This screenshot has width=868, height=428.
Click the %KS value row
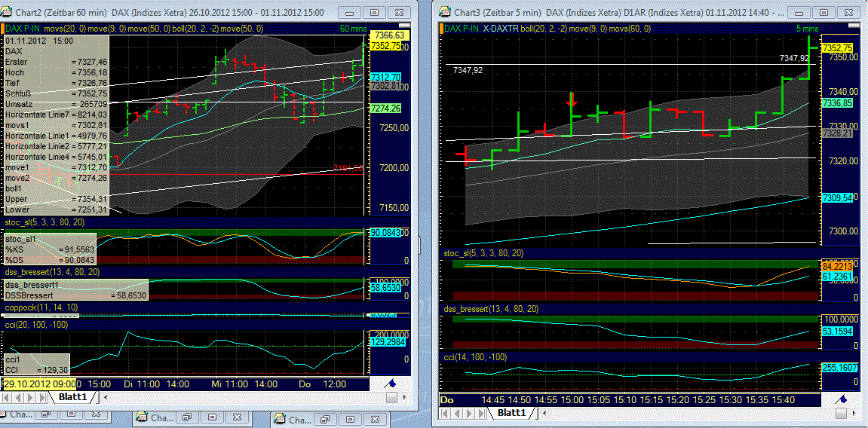click(51, 249)
